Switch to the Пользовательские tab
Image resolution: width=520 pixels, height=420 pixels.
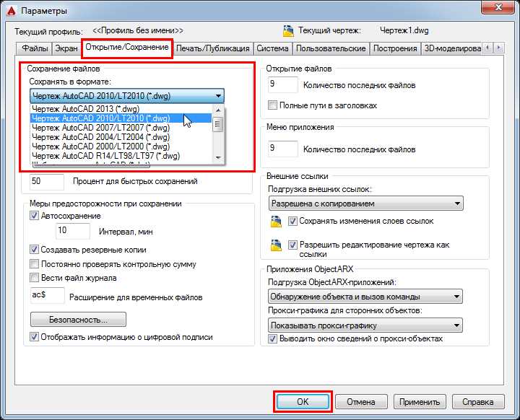pos(331,48)
